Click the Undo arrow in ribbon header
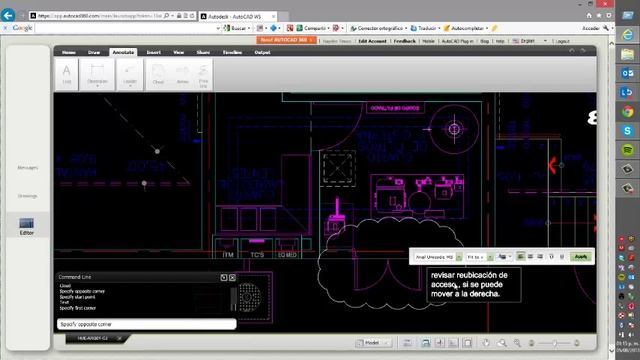The height and width of the screenshot is (360, 640). [572, 51]
